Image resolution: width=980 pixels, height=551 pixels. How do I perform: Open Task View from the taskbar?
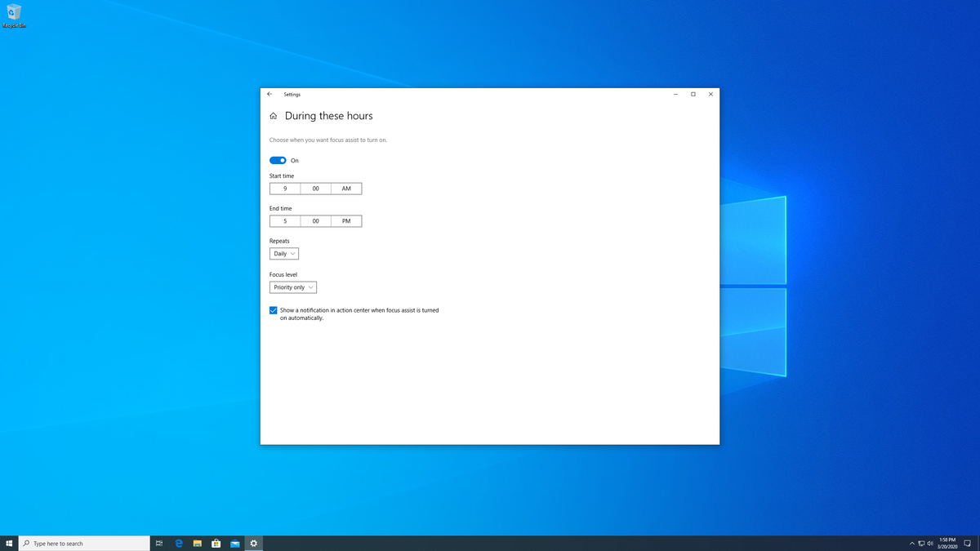159,543
